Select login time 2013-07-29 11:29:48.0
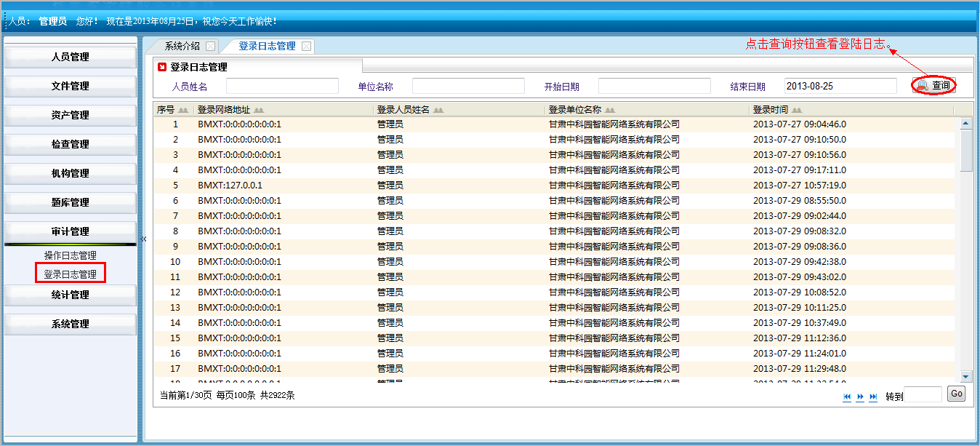 [x=800, y=369]
